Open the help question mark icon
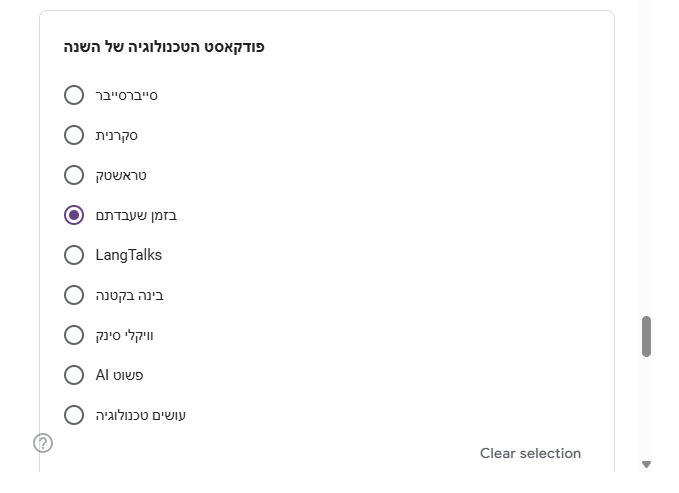Screen dimensions: 679x493 [x=43, y=443]
